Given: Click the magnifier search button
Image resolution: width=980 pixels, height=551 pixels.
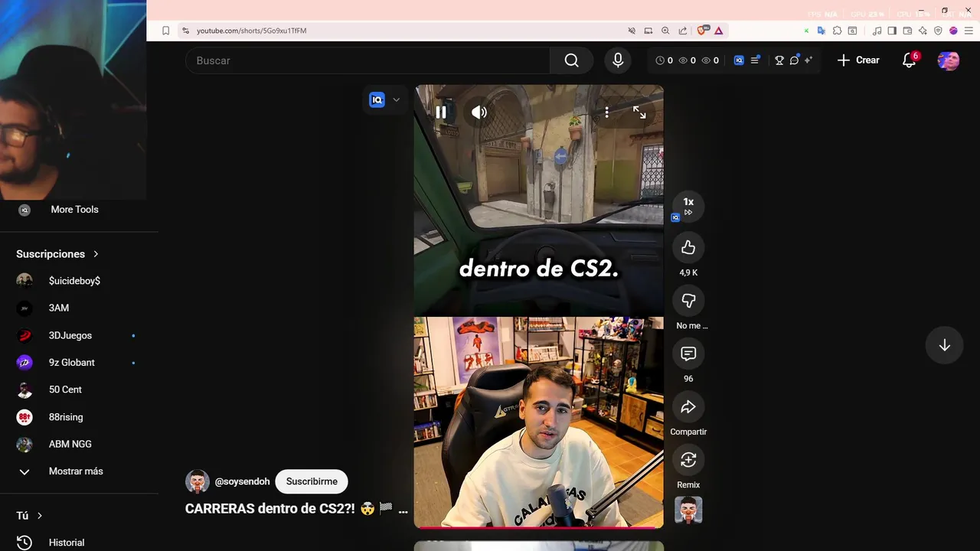Looking at the screenshot, I should [x=571, y=60].
